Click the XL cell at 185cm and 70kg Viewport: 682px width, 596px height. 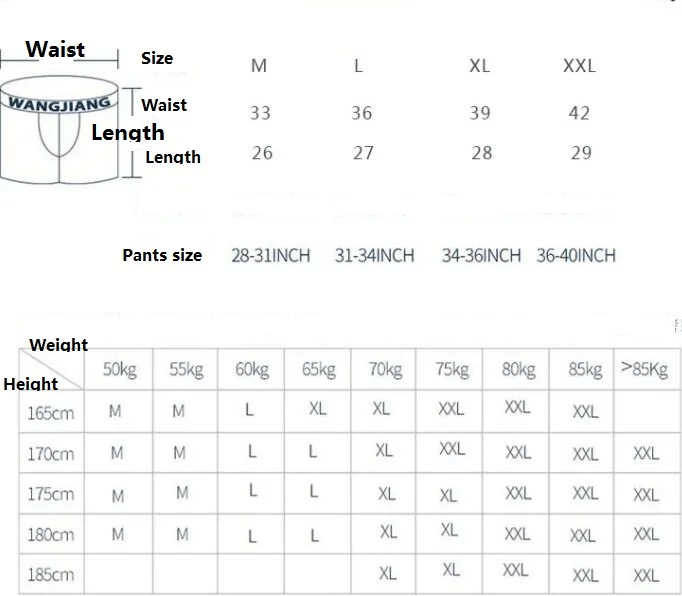[x=388, y=573]
